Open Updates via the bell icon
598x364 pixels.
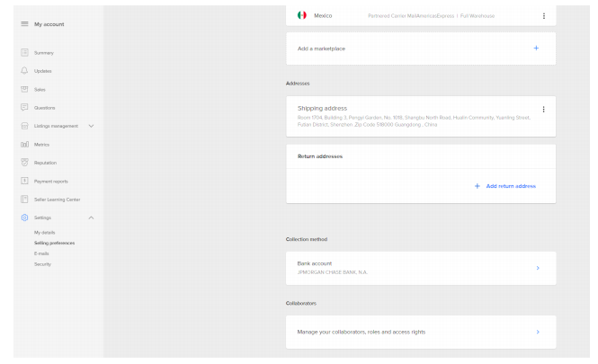[x=24, y=71]
